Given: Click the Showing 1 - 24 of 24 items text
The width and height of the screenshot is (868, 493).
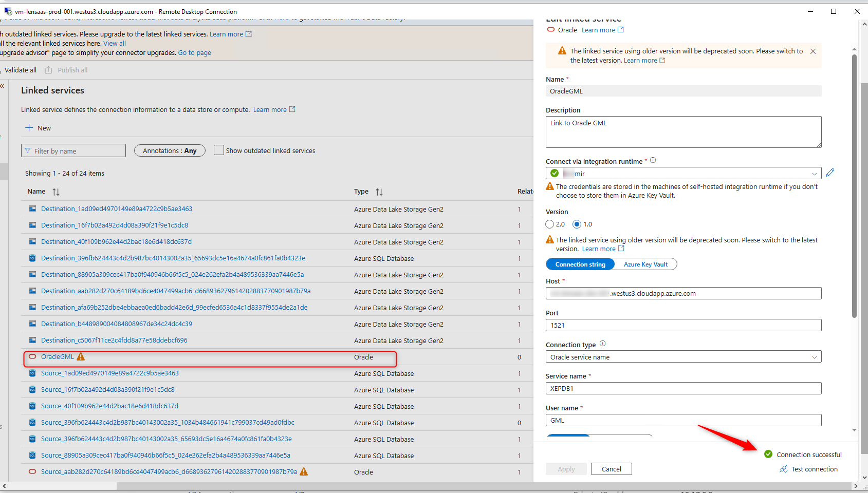Looking at the screenshot, I should coord(65,173).
